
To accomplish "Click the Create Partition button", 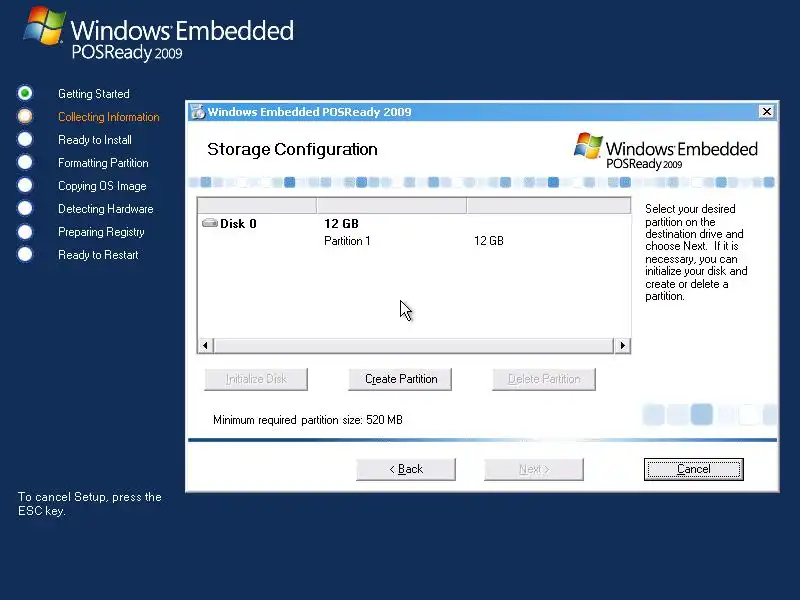I will (400, 379).
